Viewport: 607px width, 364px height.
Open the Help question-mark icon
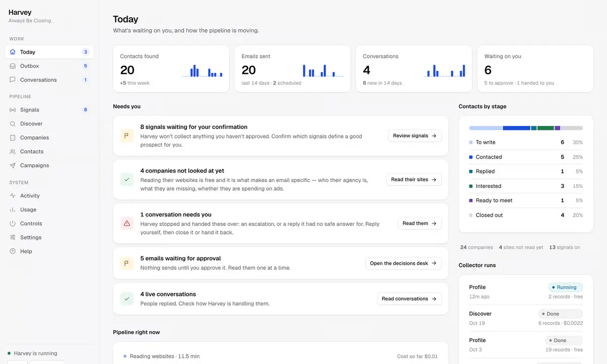pyautogui.click(x=13, y=251)
